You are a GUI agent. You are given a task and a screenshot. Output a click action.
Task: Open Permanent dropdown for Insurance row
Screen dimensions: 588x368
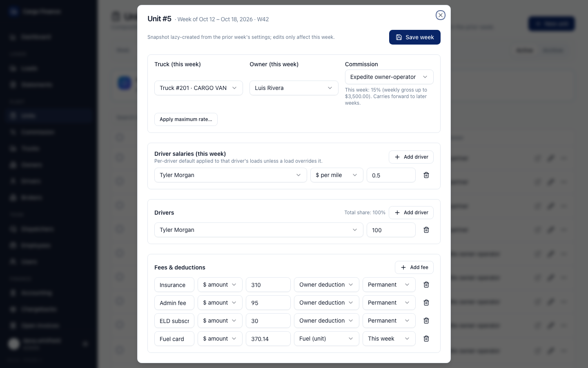click(389, 285)
